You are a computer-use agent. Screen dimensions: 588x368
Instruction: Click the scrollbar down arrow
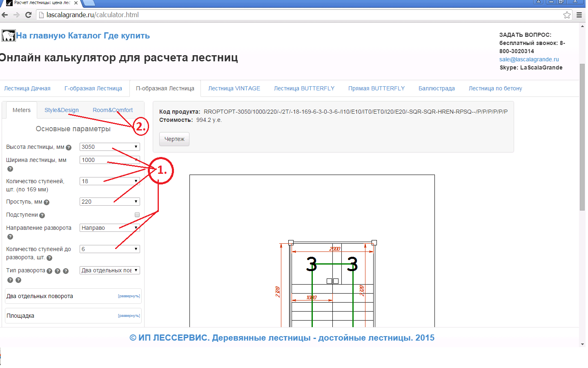582,344
